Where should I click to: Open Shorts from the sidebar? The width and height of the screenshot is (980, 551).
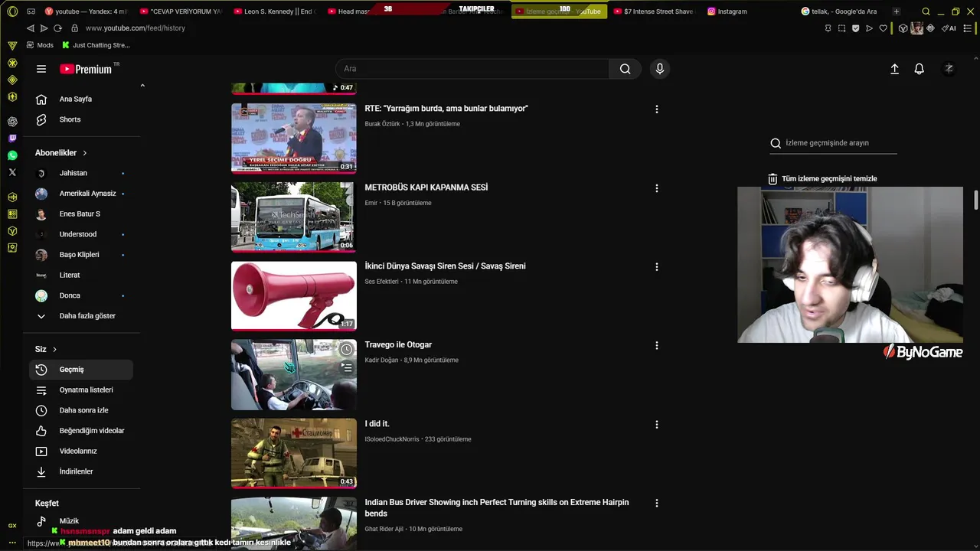pyautogui.click(x=80, y=119)
